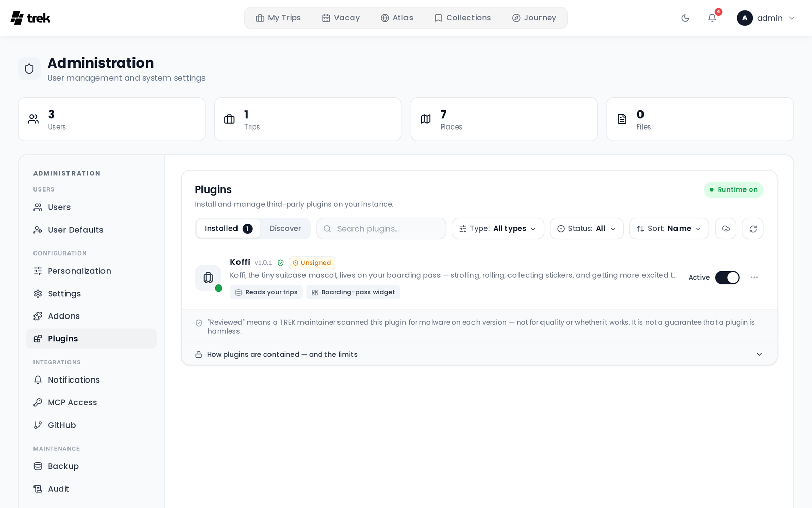Click the Administration shield icon
This screenshot has width=812, height=508.
tap(29, 69)
